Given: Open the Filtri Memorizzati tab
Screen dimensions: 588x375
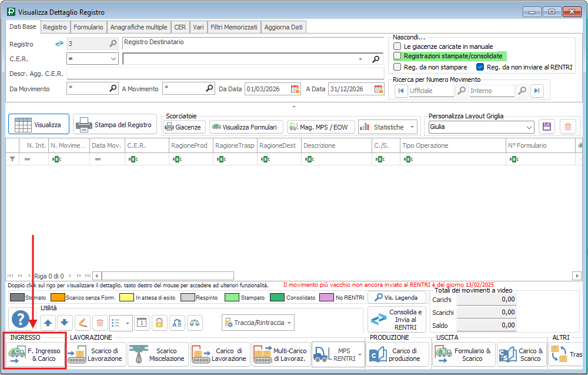Looking at the screenshot, I should click(234, 27).
